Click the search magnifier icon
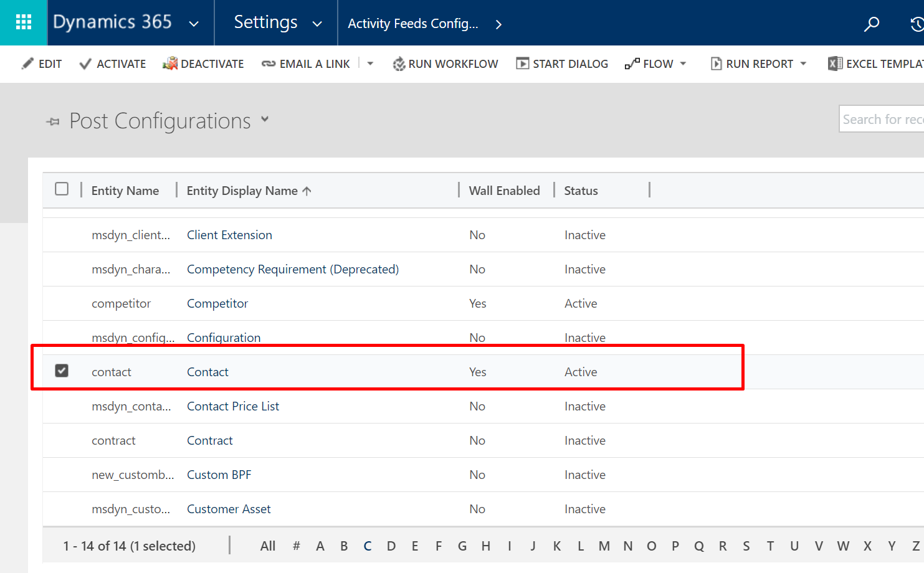This screenshot has height=573, width=924. click(871, 24)
